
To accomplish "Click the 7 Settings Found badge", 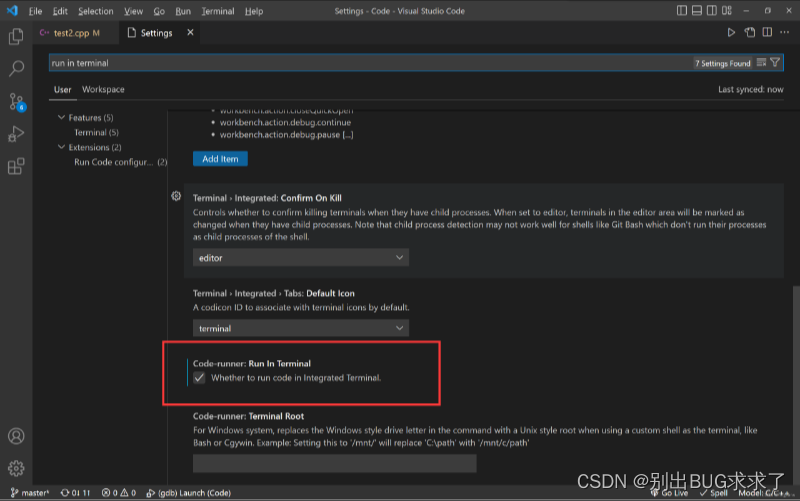I will (x=722, y=63).
